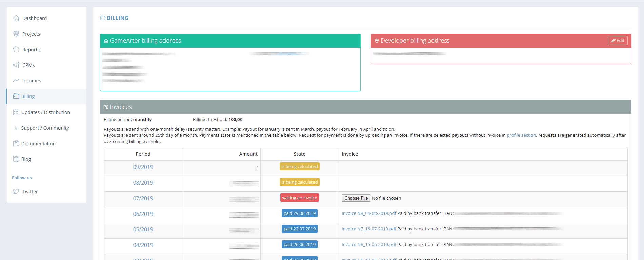Open period 04/2019

coord(143,245)
